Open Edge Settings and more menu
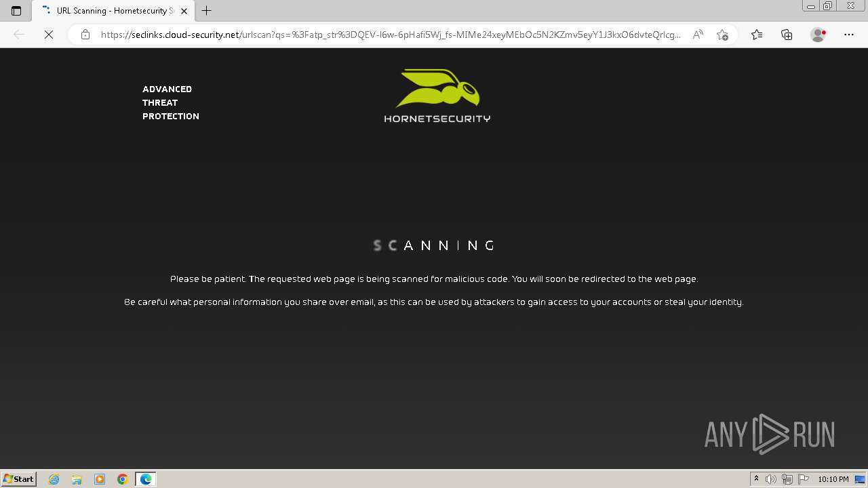Viewport: 868px width, 488px height. tap(849, 35)
